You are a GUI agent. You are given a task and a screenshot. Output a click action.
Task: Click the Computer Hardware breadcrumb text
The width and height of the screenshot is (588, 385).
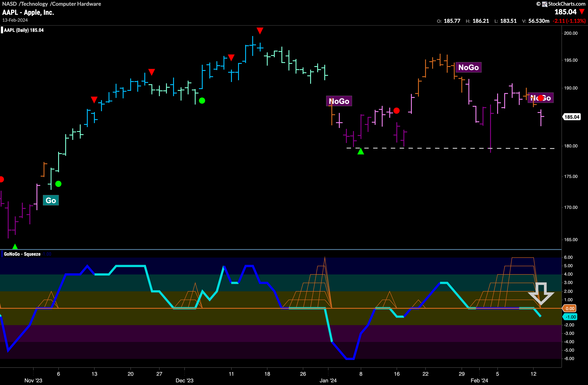(x=76, y=4)
